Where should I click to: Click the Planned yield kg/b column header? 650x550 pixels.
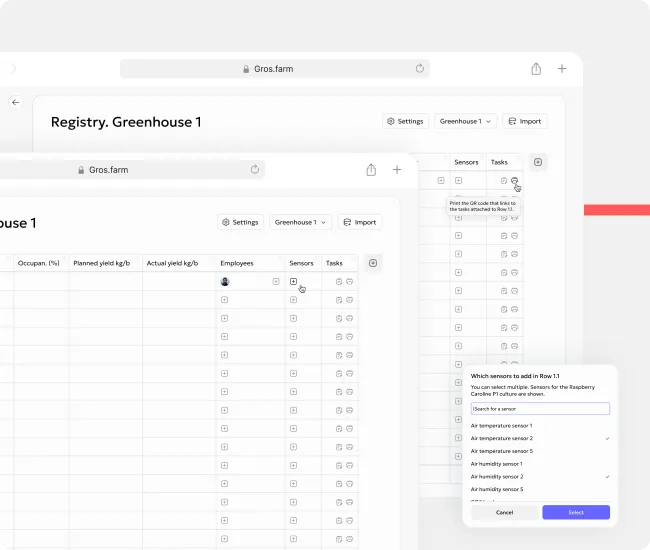pyautogui.click(x=105, y=263)
